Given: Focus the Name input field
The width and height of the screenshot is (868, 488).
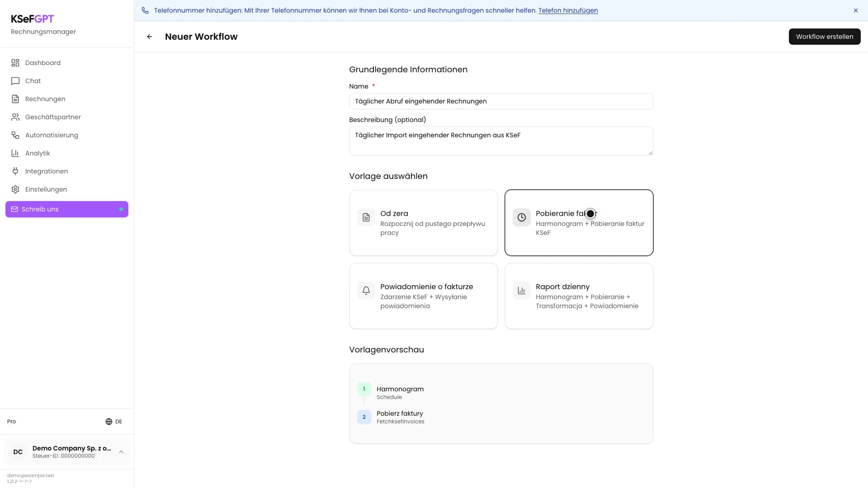Looking at the screenshot, I should click(x=501, y=101).
